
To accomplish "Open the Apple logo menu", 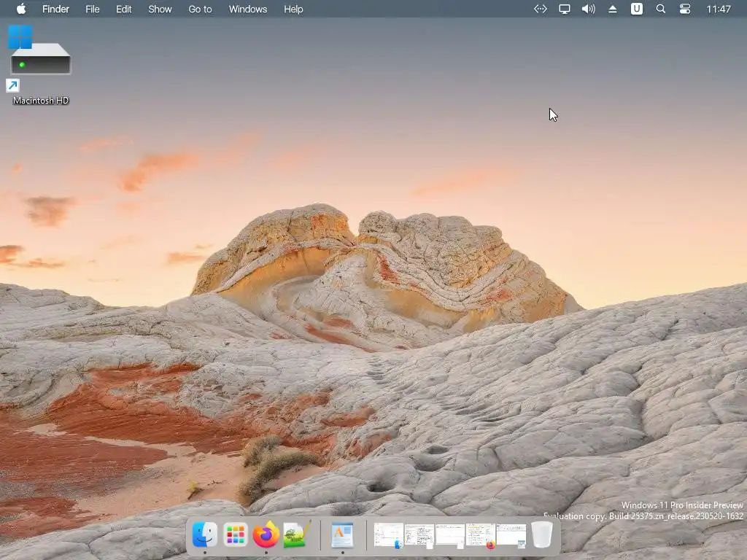I will coord(21,9).
